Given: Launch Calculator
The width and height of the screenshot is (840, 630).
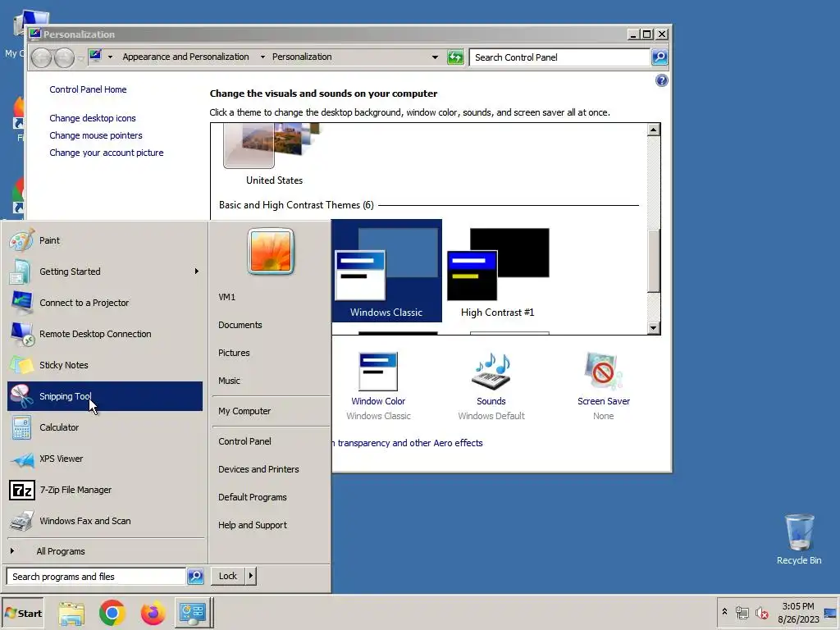Looking at the screenshot, I should point(105,427).
